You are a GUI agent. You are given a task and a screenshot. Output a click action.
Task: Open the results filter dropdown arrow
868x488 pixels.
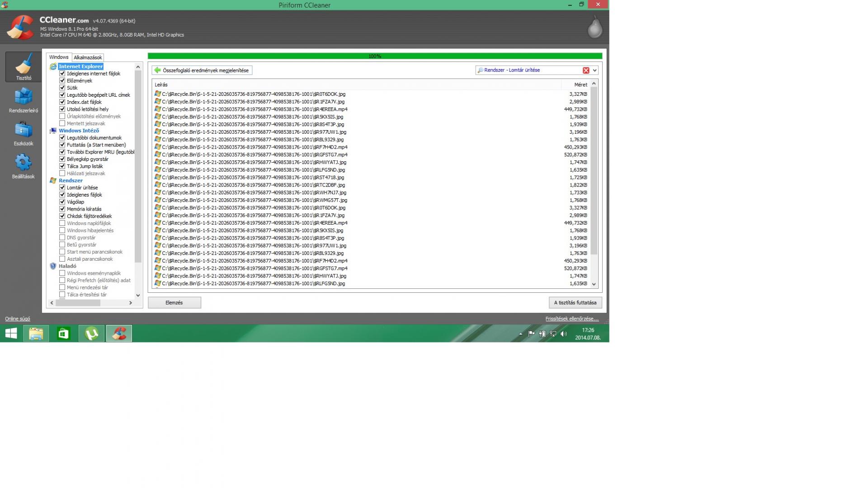pyautogui.click(x=594, y=70)
